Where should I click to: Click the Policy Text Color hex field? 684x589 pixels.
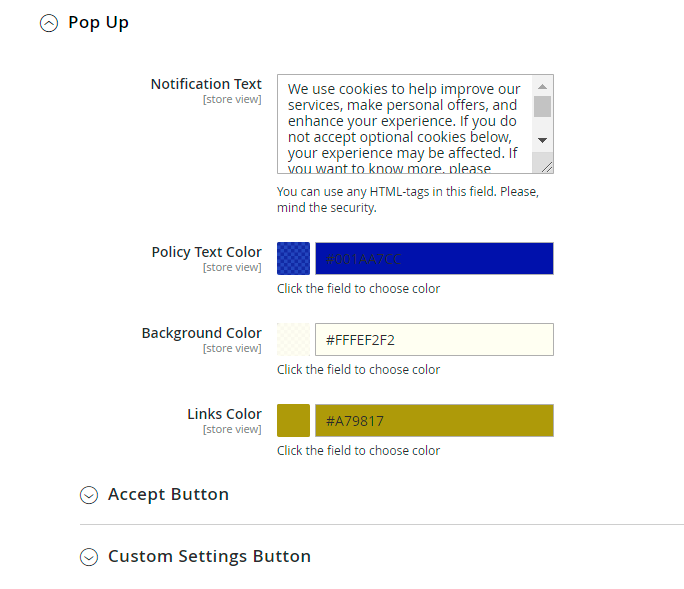(x=434, y=258)
